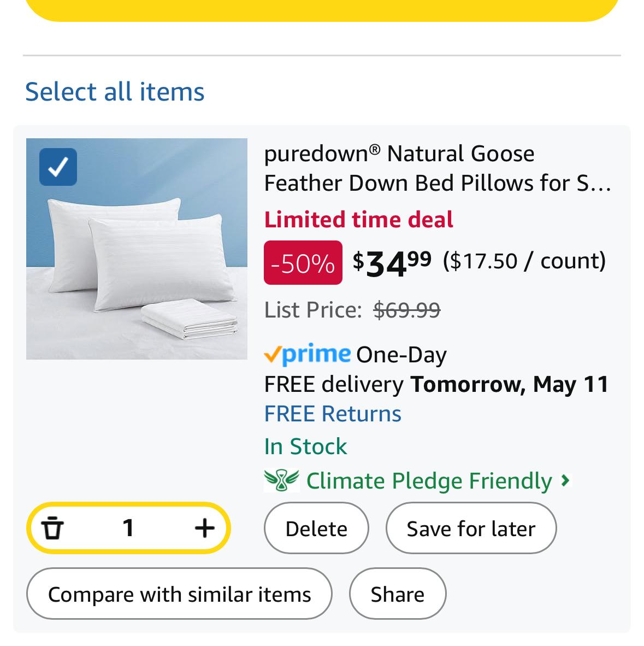
Task: Open FREE Returns details link
Action: tap(333, 414)
